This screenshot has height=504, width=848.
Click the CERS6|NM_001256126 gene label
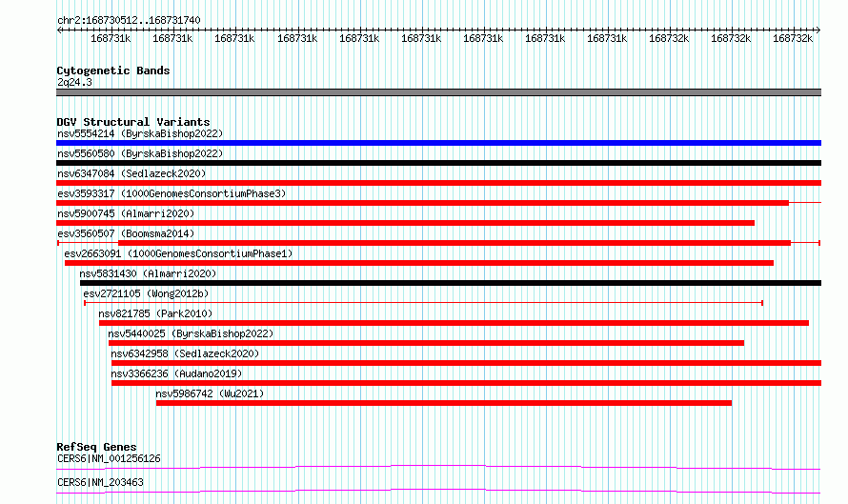[x=109, y=458]
